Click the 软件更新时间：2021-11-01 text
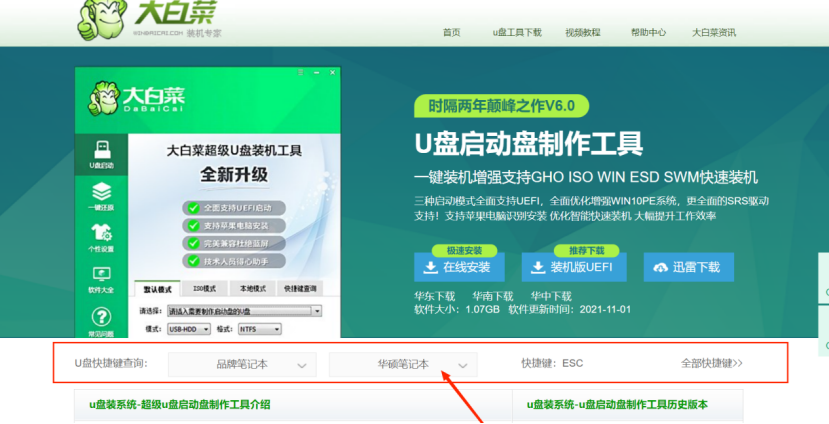The image size is (829, 424). 569,309
